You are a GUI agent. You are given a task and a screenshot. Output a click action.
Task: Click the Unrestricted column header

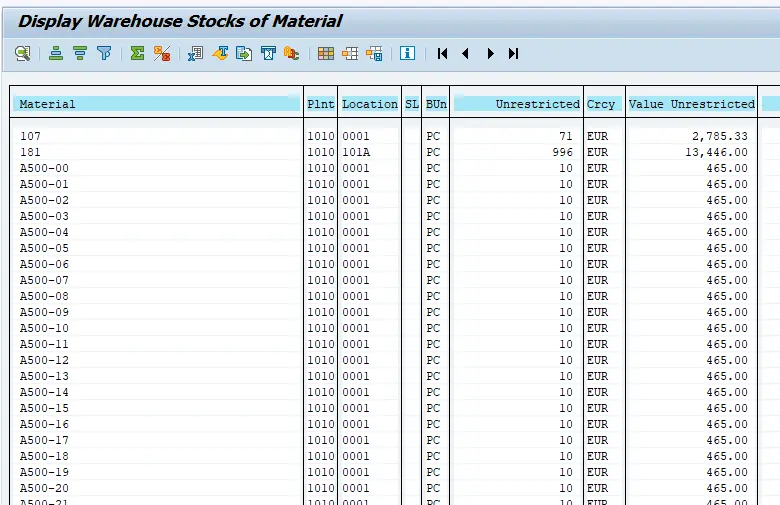[x=517, y=104]
